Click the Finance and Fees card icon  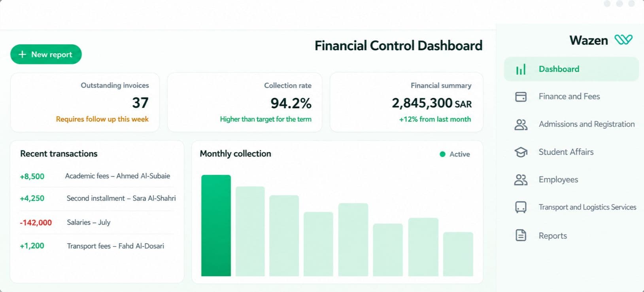pyautogui.click(x=521, y=97)
